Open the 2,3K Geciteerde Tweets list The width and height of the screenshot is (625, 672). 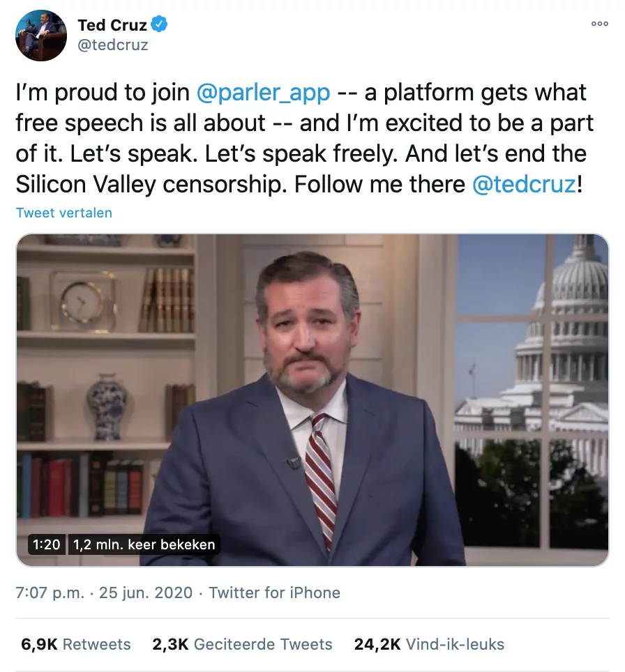(x=242, y=644)
